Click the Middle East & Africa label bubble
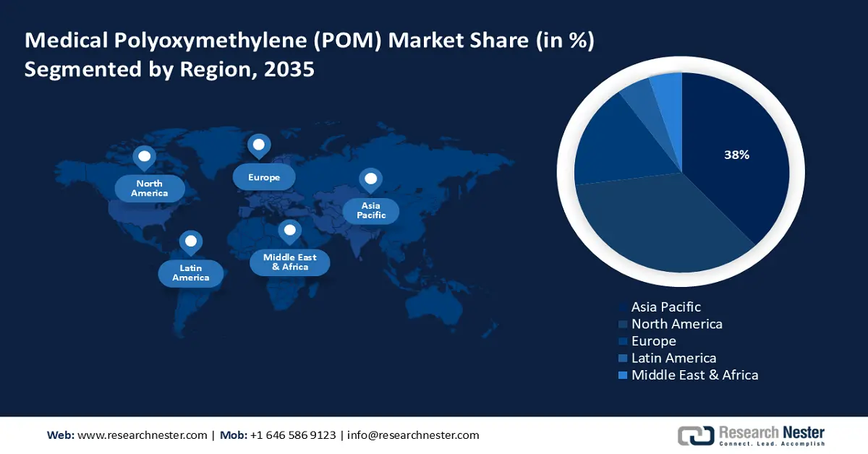This screenshot has height=454, width=868. pos(290,262)
